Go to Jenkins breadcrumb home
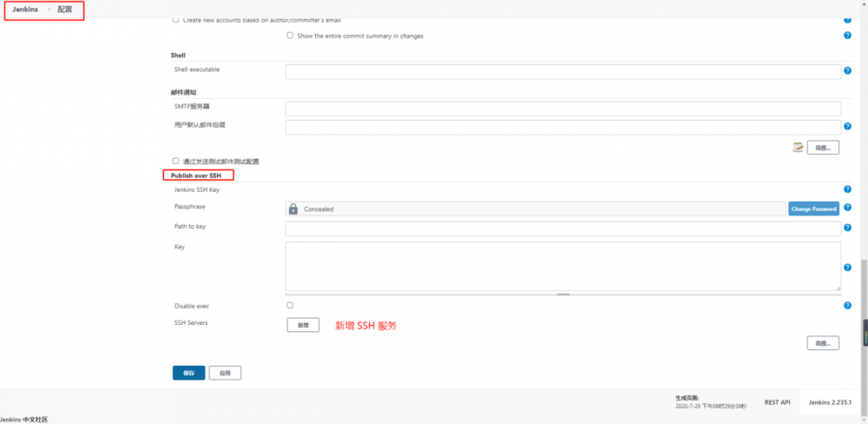The width and height of the screenshot is (868, 424). pos(25,10)
